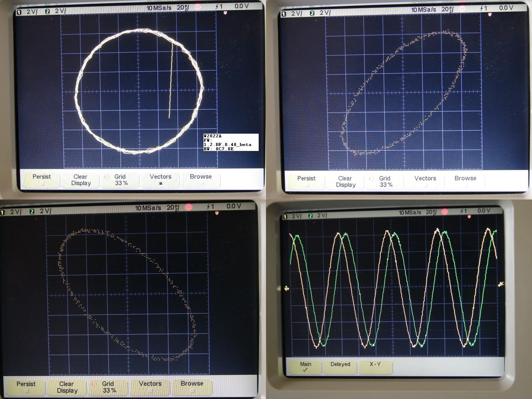Click 20µ/ timebase on left-leaning ellipse screen
The width and height of the screenshot is (532, 399).
coord(173,207)
